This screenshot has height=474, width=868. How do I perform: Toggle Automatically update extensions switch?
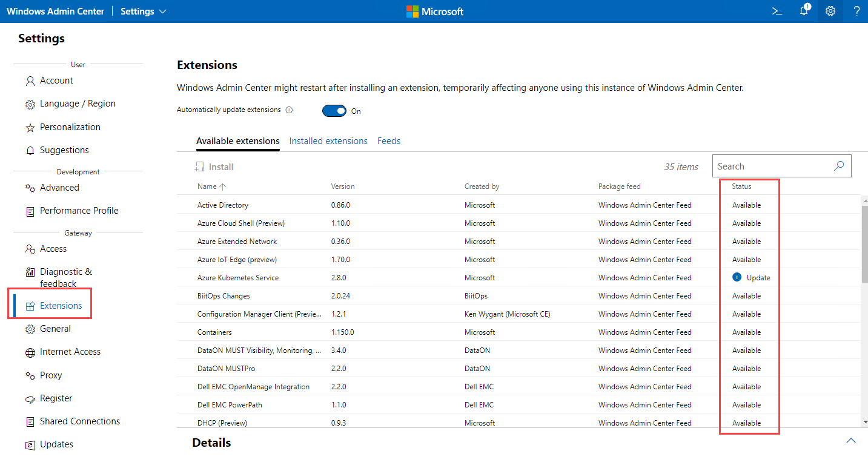click(x=334, y=111)
